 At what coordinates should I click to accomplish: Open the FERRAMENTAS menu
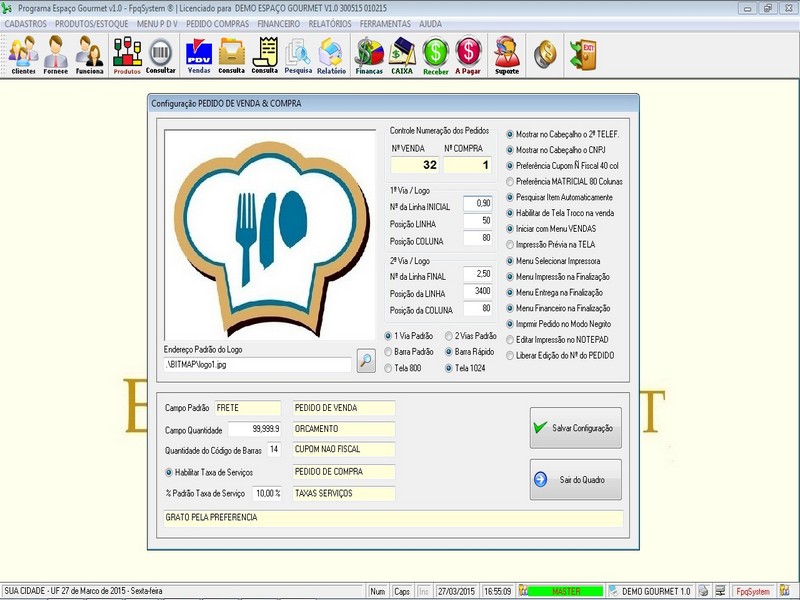click(x=385, y=24)
